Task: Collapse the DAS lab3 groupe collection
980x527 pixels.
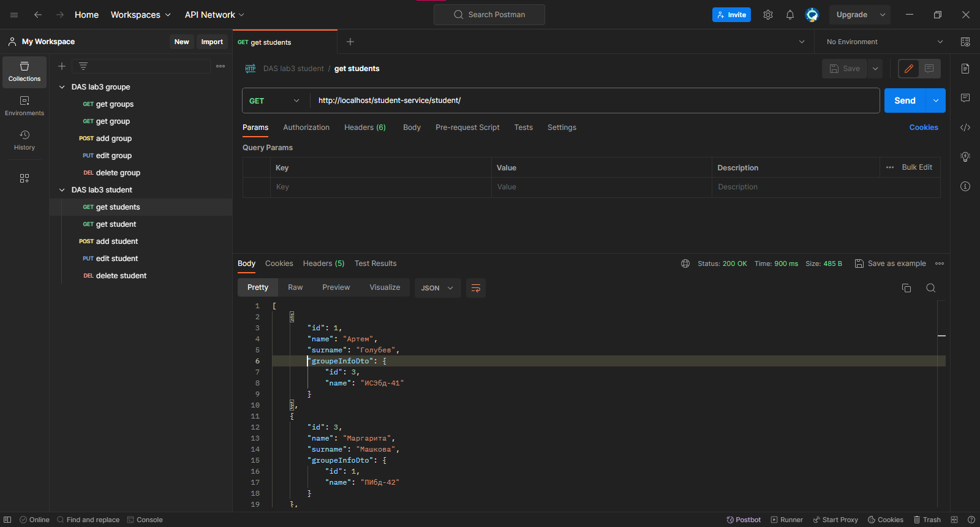Action: (62, 87)
